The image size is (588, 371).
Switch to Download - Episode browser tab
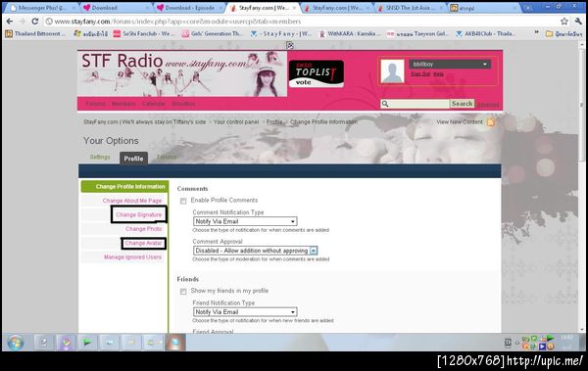tap(188, 8)
